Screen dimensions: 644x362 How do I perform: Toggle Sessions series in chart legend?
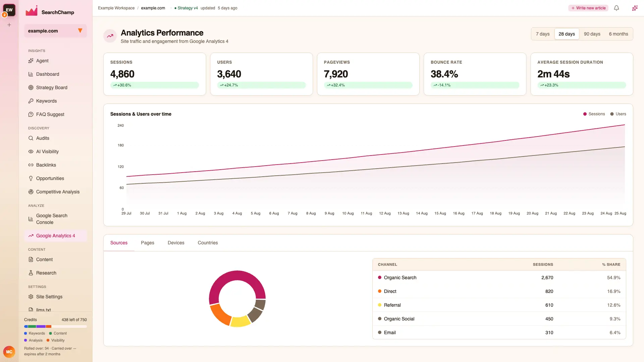click(x=594, y=114)
